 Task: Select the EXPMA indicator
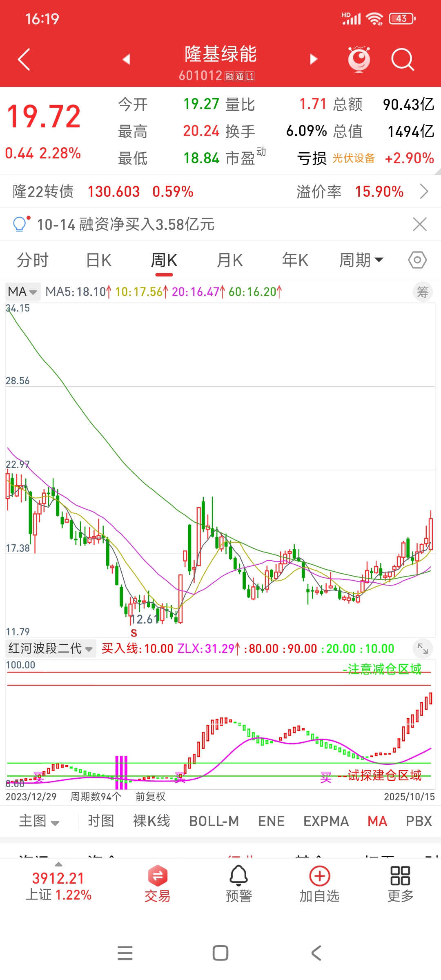(326, 821)
